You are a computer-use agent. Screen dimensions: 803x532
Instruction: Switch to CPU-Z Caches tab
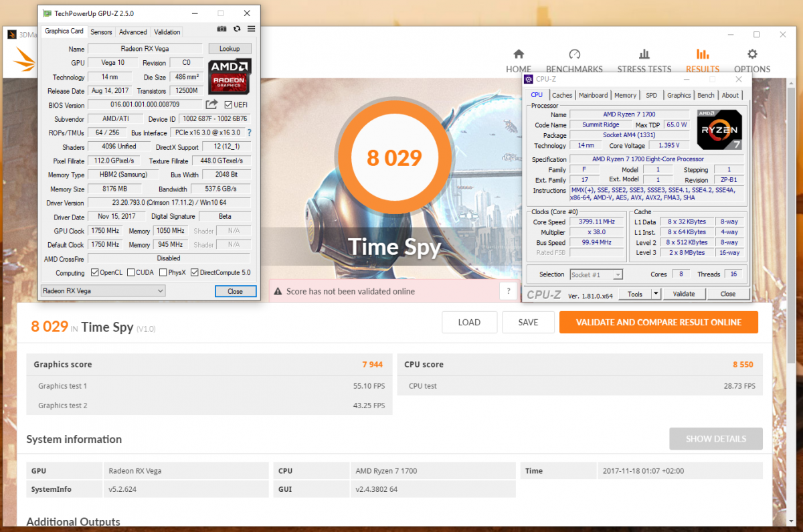click(562, 95)
